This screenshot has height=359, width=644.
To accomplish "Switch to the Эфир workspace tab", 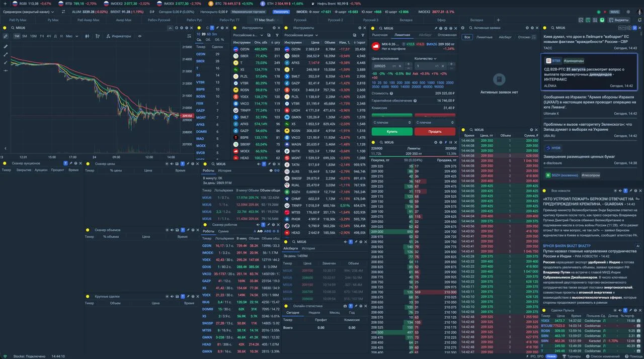I will (x=441, y=20).
